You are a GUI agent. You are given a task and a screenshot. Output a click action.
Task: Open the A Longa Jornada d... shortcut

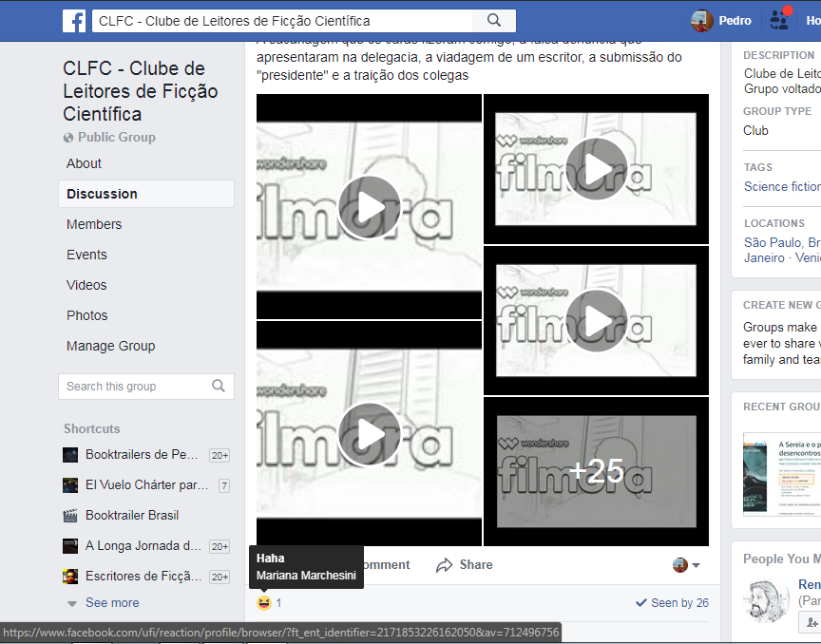tap(143, 545)
